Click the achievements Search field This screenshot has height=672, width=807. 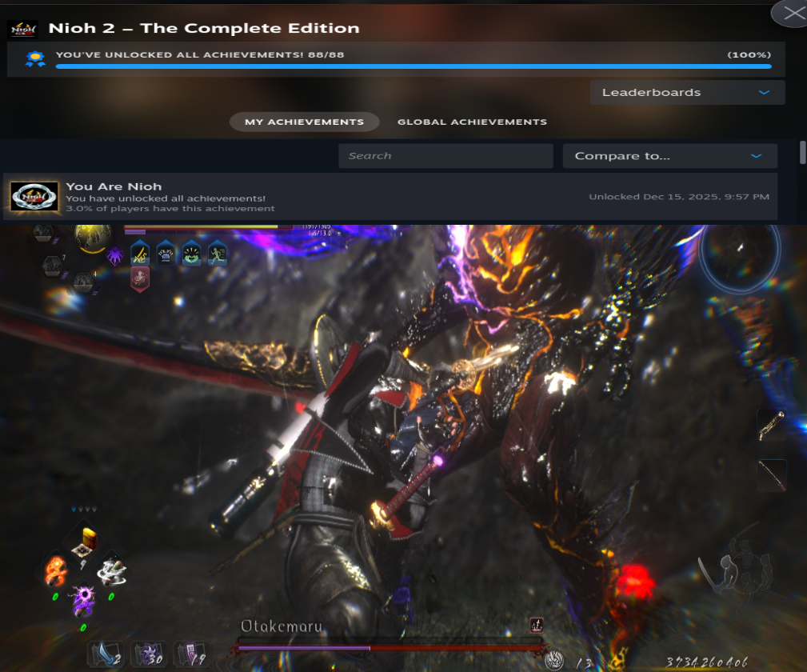pyautogui.click(x=445, y=156)
